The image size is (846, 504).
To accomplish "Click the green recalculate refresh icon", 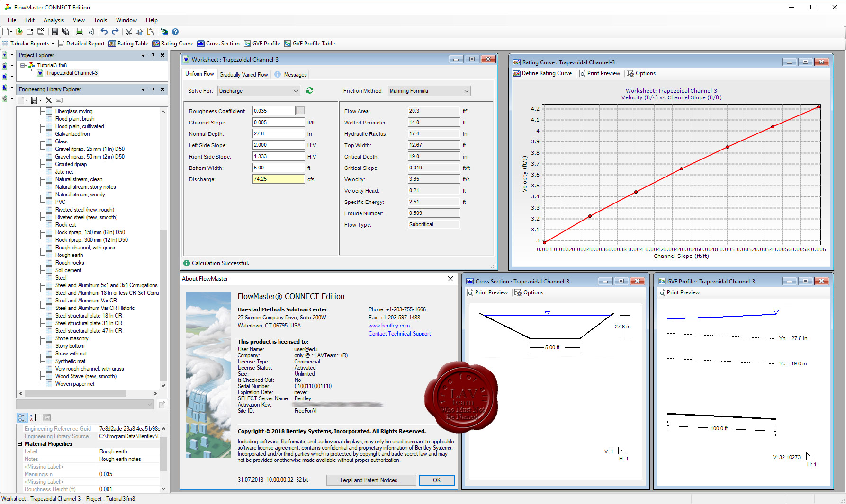I will [310, 90].
